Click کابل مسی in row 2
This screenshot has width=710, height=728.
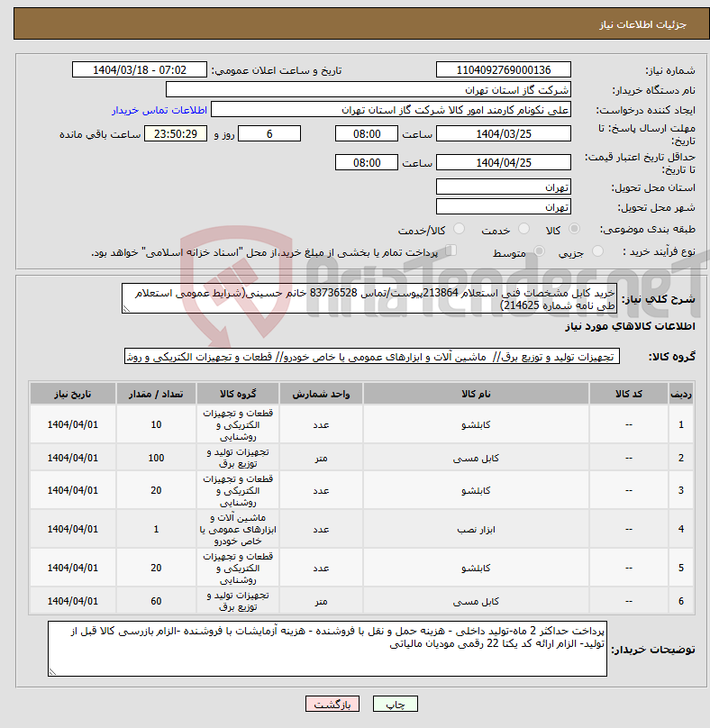point(476,459)
